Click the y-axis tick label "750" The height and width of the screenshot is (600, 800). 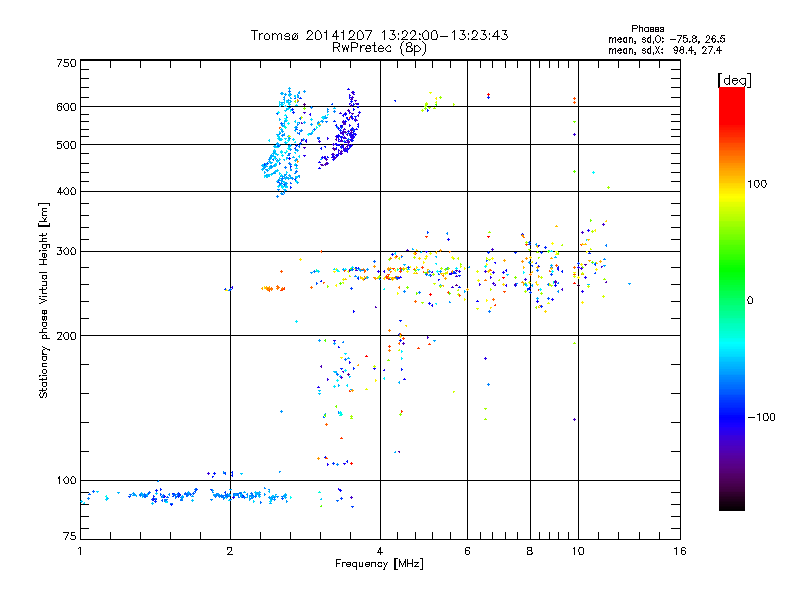pos(66,63)
